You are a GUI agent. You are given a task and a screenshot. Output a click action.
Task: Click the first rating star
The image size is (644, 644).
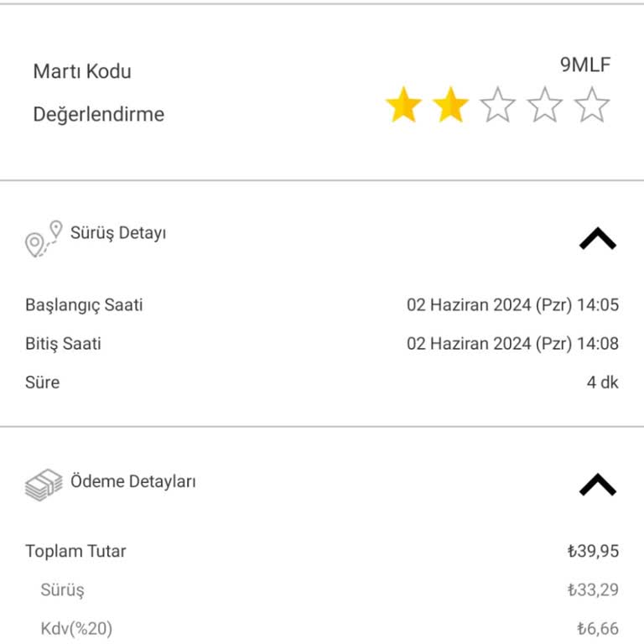(403, 106)
